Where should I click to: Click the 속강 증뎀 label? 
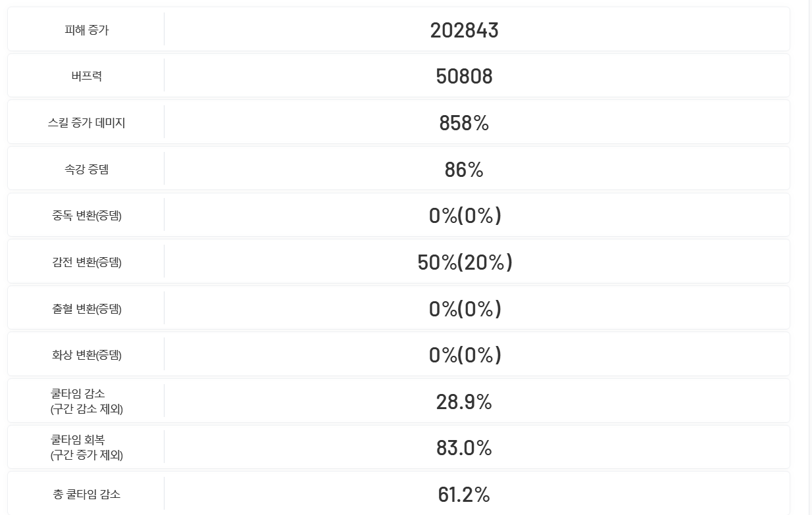tap(86, 170)
